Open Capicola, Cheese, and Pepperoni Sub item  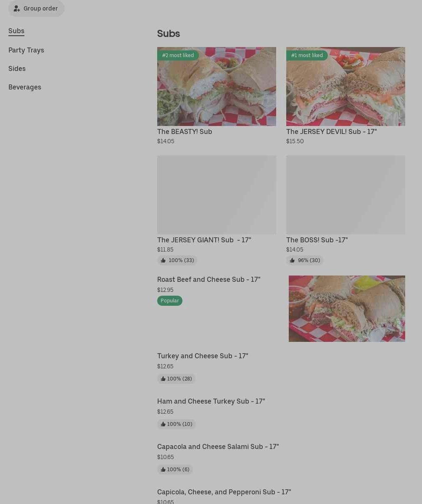point(224,492)
